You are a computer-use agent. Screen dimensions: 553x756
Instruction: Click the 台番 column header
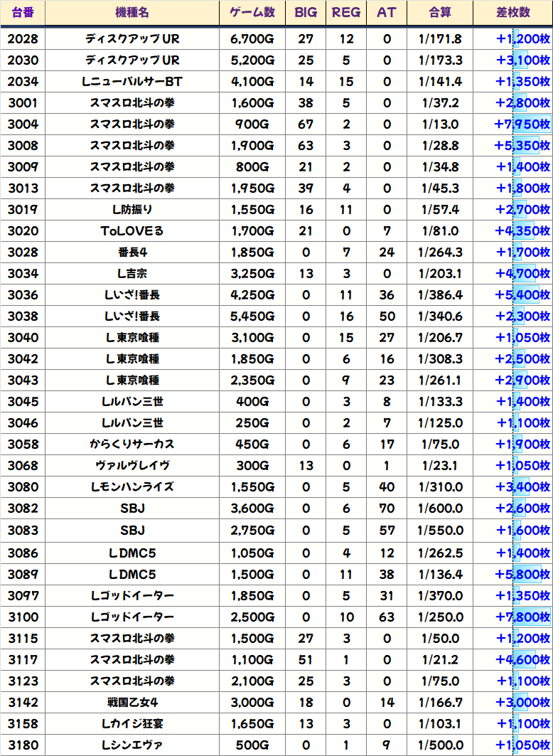tap(23, 13)
